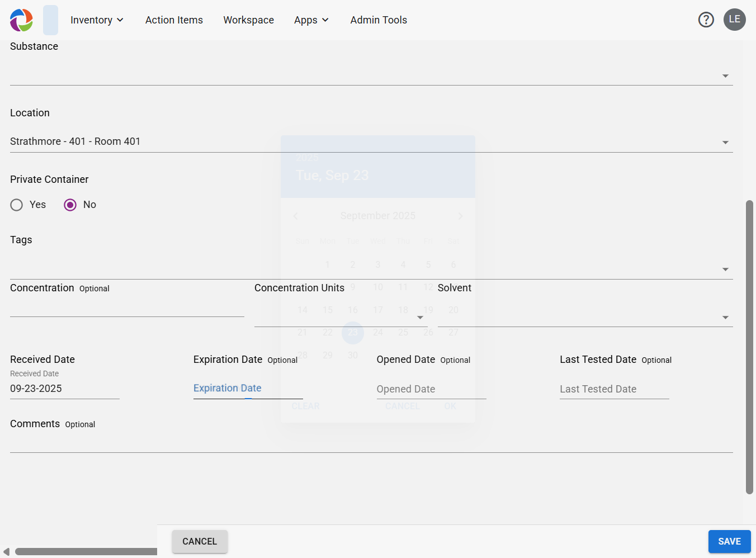
Task: Go to previous month in date picker
Action: coord(296,216)
